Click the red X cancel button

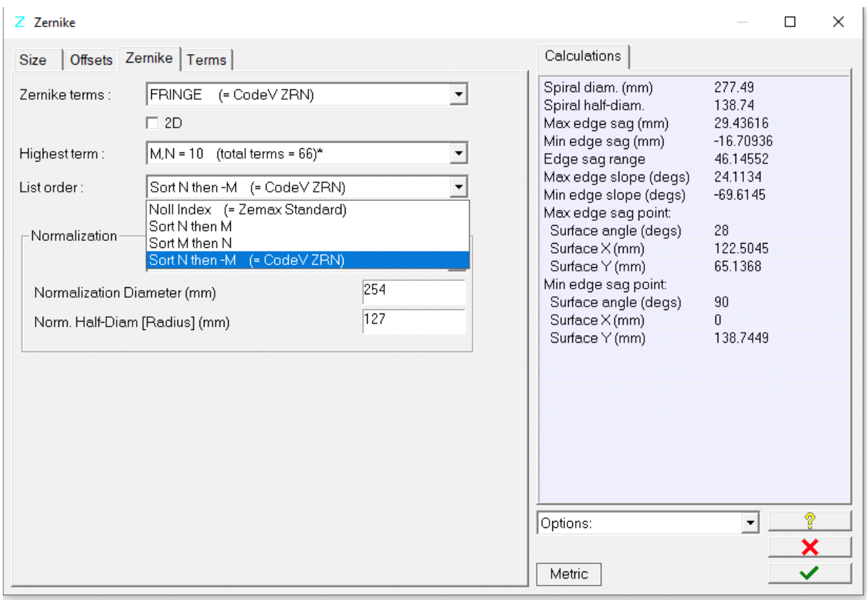click(x=810, y=547)
